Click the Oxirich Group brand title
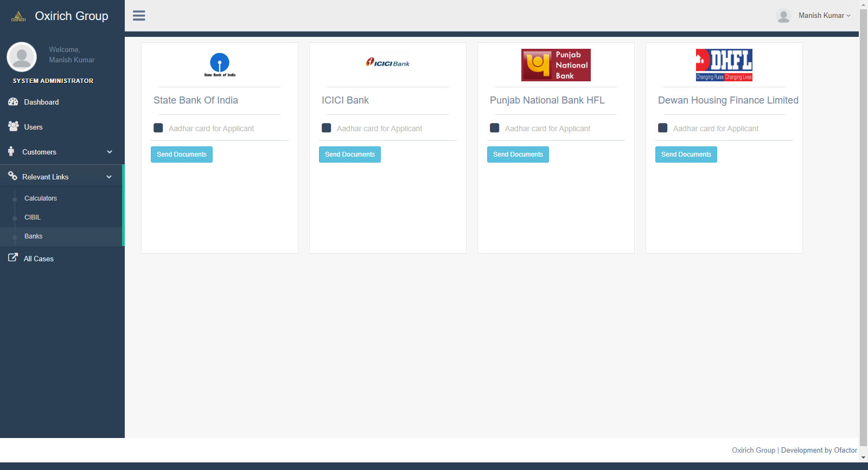Image resolution: width=868 pixels, height=470 pixels. pos(72,16)
